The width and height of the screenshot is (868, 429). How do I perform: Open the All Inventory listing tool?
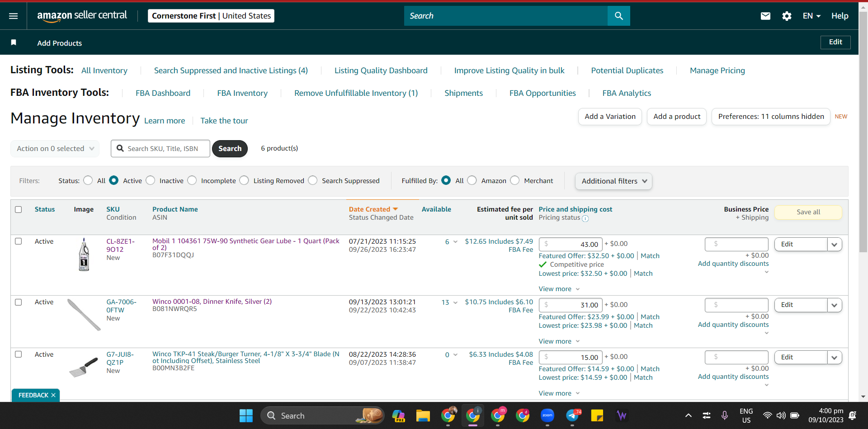tap(104, 71)
